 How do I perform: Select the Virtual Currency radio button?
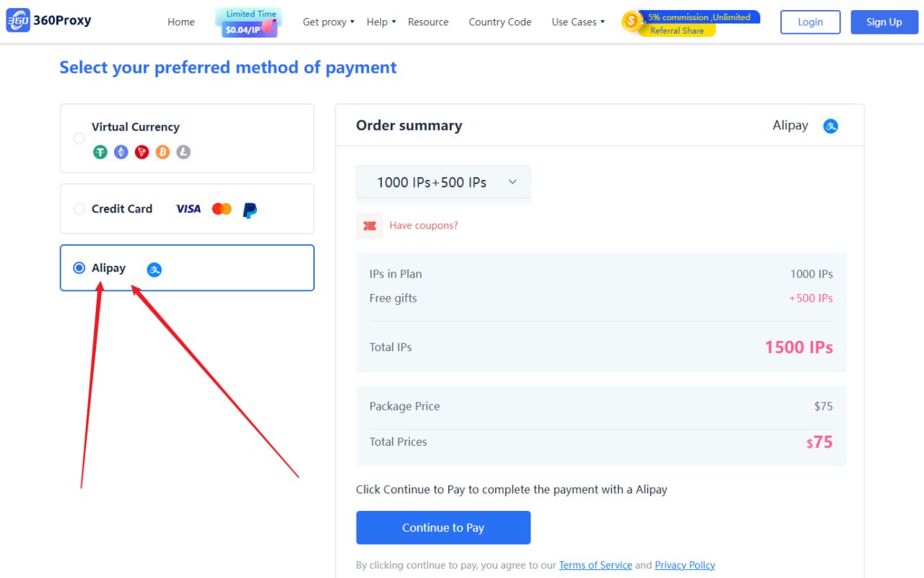click(79, 138)
